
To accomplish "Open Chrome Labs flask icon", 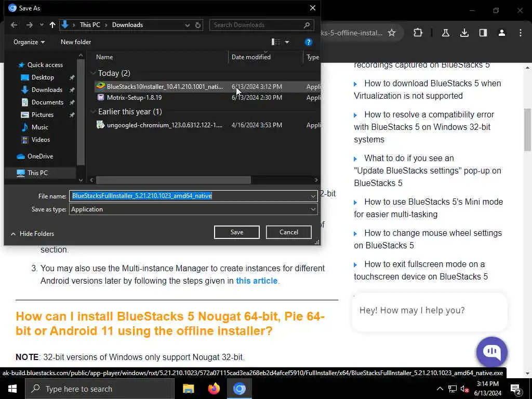I will [x=445, y=33].
